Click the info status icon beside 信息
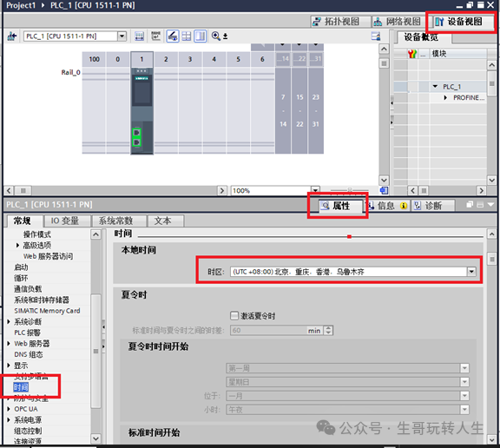Viewport: 500px width, 448px height. [404, 206]
